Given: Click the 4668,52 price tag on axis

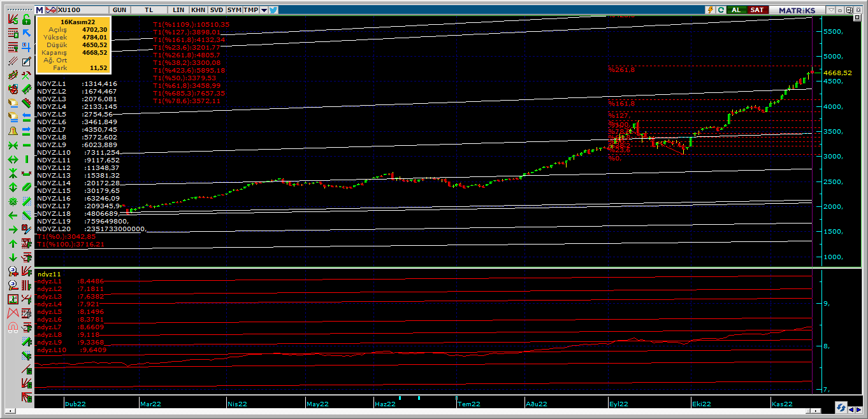Looking at the screenshot, I should pos(837,73).
